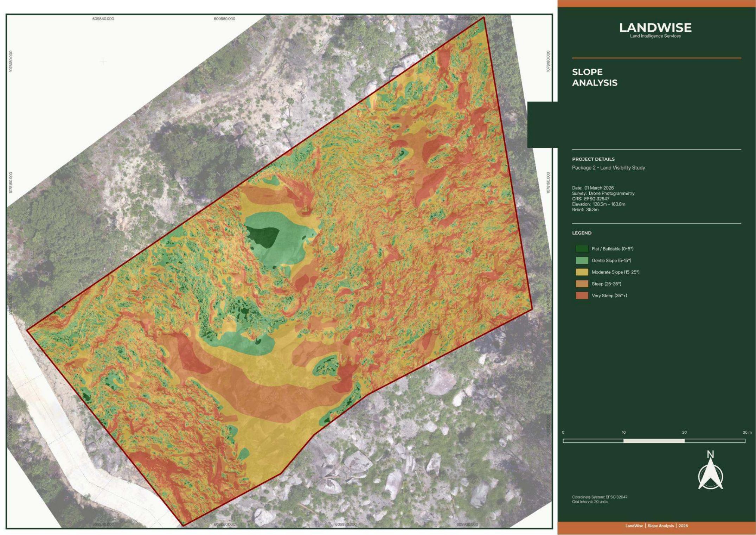Viewport: 756px width, 535px height.
Task: Click the bottom-edge grid label 609880.000
Action: pyautogui.click(x=346, y=524)
